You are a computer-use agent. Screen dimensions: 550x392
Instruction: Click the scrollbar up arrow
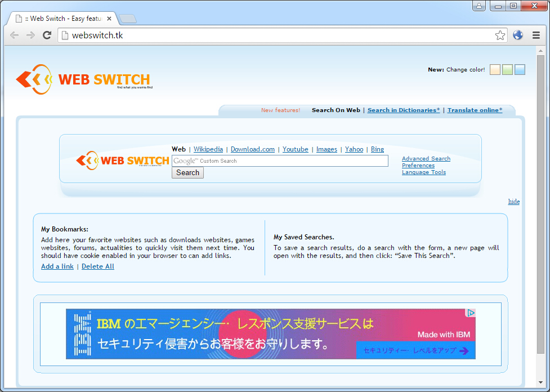coord(540,51)
